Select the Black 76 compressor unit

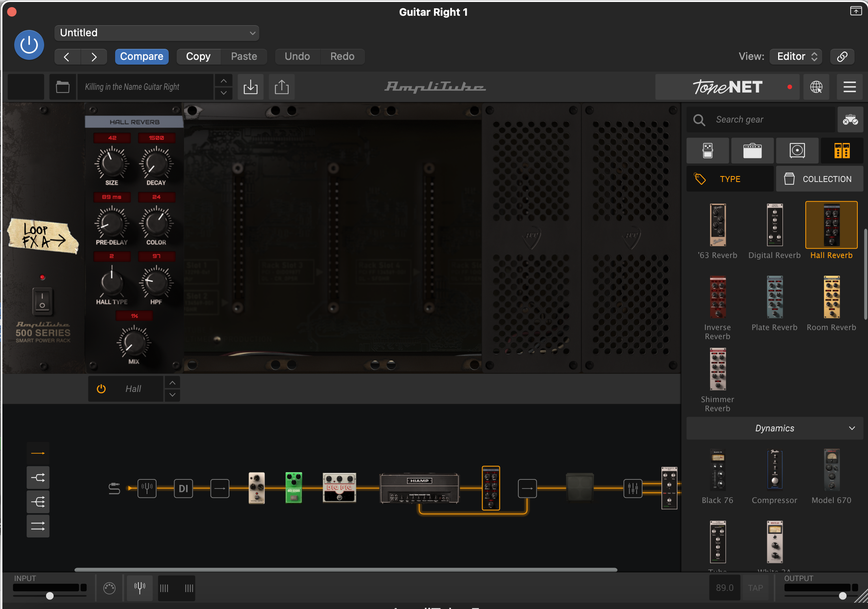(718, 476)
